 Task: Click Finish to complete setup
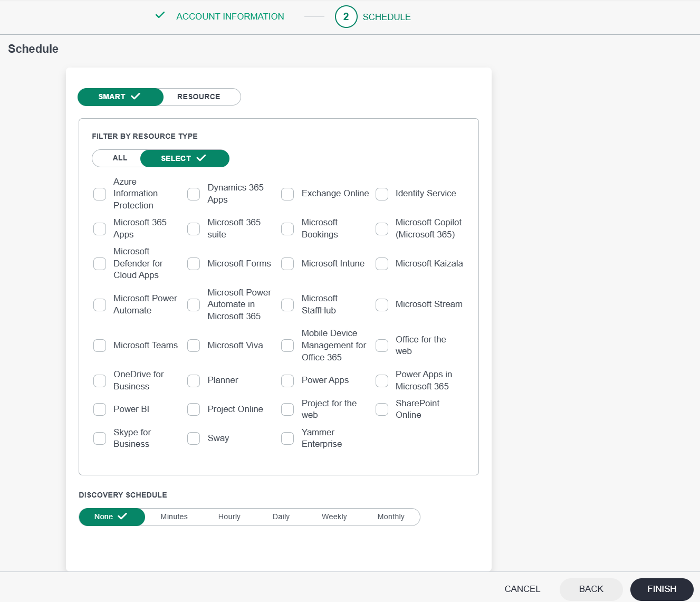coord(662,589)
